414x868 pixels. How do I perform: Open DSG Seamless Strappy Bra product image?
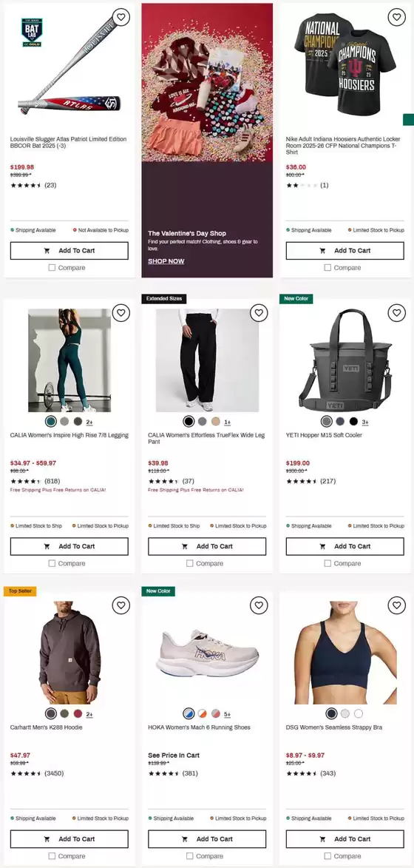(x=345, y=653)
